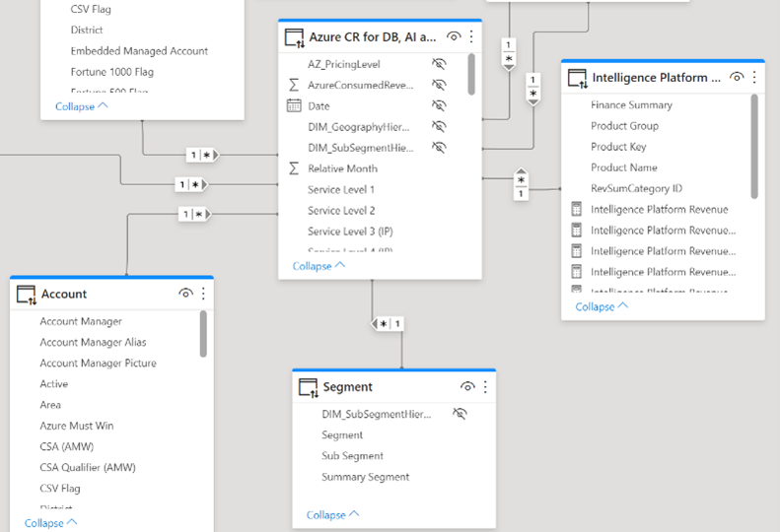Click the Azure CR table icon in header
This screenshot has height=532, width=780.
[294, 37]
